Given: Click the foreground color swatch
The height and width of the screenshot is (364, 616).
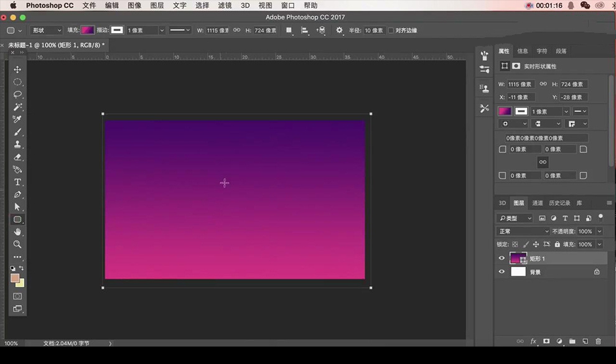Looking at the screenshot, I should (x=15, y=278).
